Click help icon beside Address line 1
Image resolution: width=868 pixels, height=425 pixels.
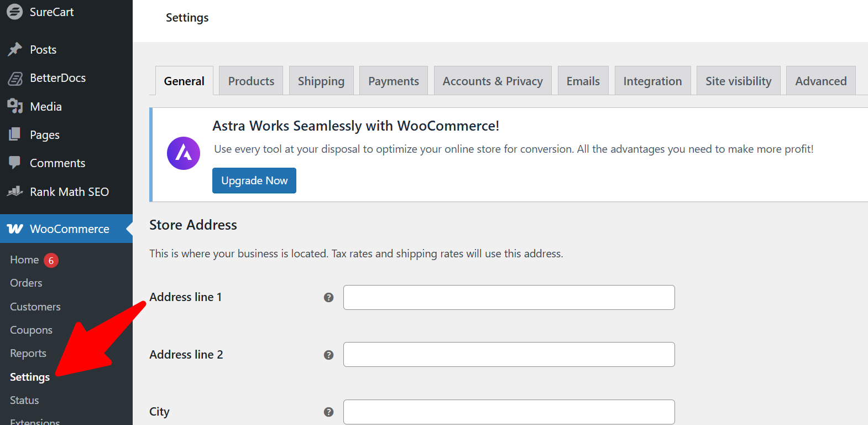pos(328,297)
